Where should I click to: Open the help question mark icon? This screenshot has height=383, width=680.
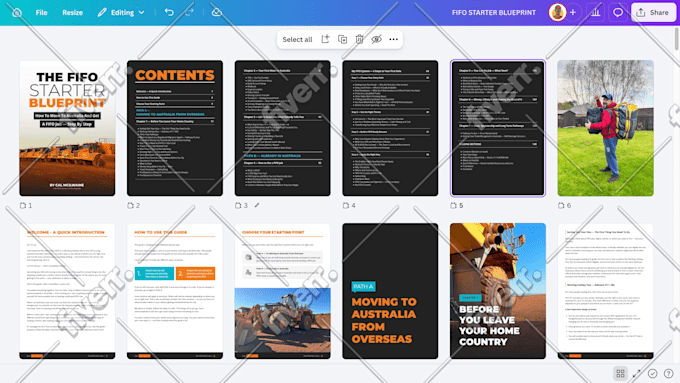(x=668, y=373)
